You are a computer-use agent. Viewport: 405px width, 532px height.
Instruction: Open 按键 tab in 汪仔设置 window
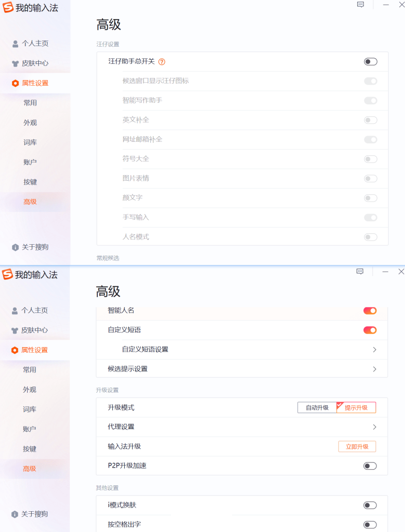(x=30, y=182)
